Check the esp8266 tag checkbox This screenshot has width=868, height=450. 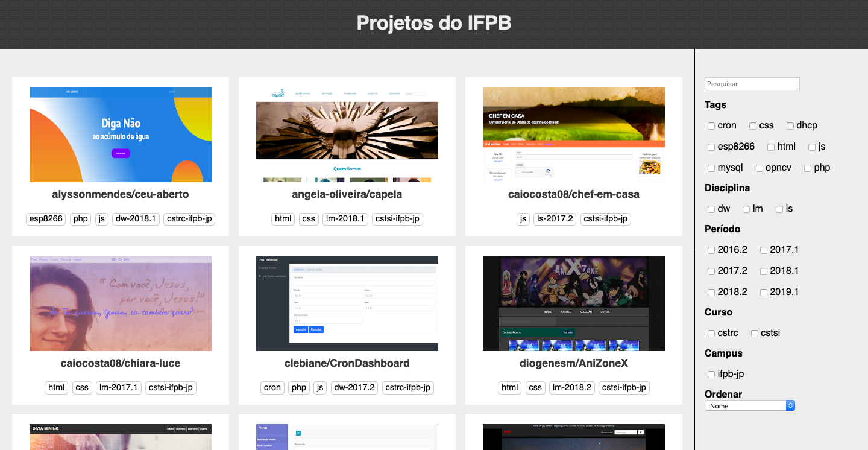(711, 147)
